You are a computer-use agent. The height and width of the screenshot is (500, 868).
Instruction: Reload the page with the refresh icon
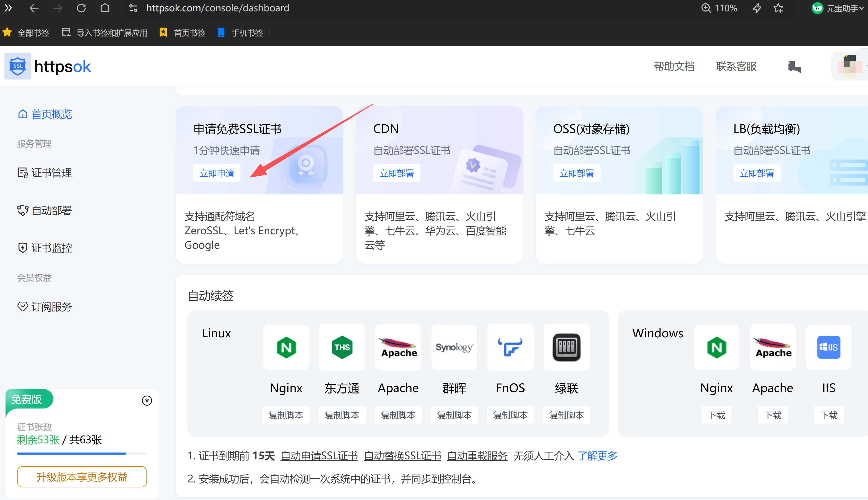[81, 8]
